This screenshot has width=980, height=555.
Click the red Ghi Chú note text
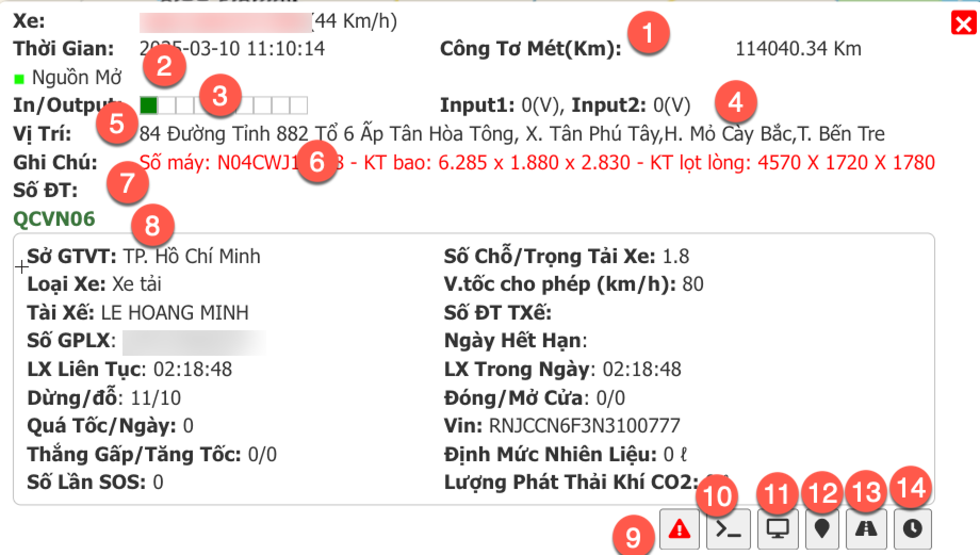coord(537,162)
